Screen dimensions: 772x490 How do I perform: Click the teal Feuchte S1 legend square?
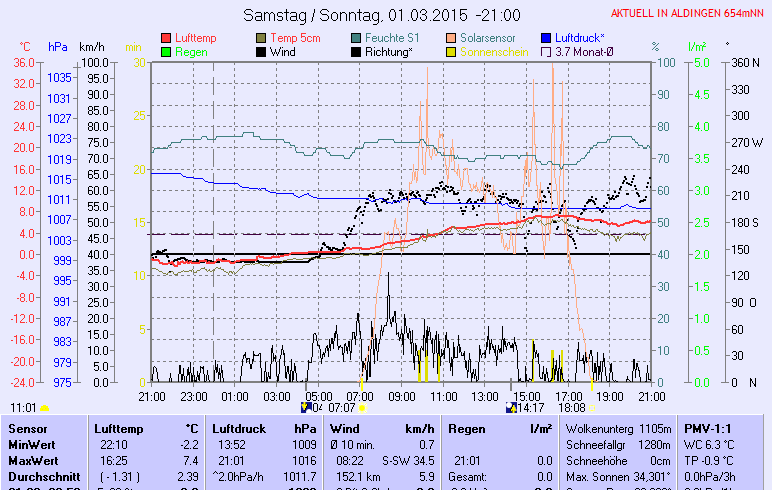click(357, 38)
